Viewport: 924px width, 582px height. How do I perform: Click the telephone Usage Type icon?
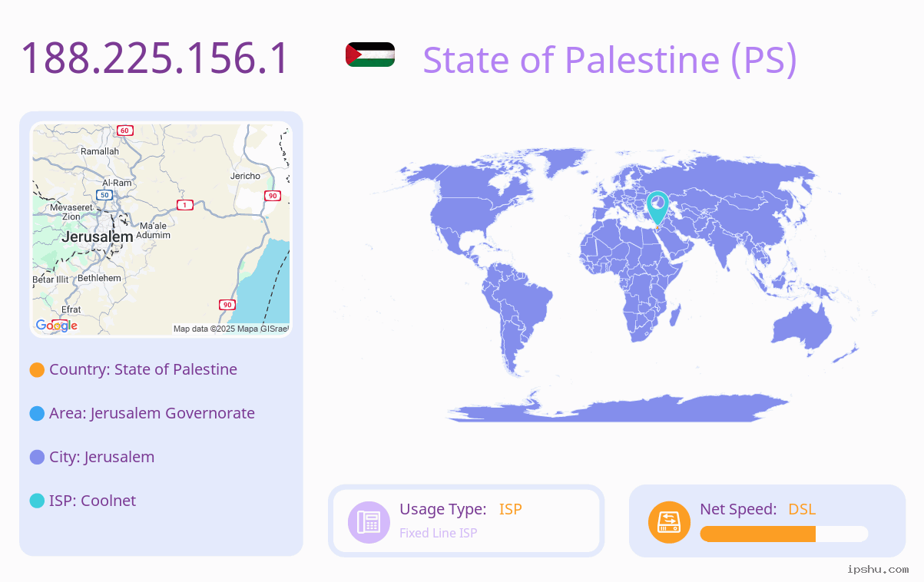pyautogui.click(x=369, y=522)
